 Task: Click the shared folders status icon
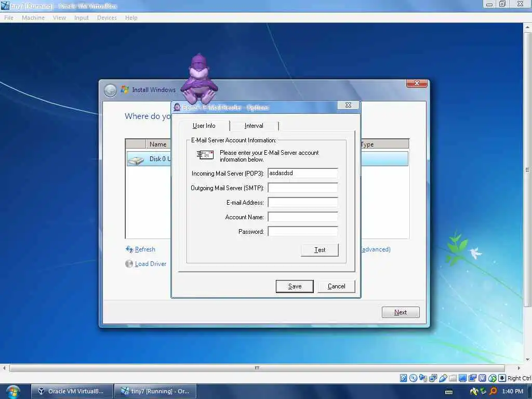coord(453,378)
